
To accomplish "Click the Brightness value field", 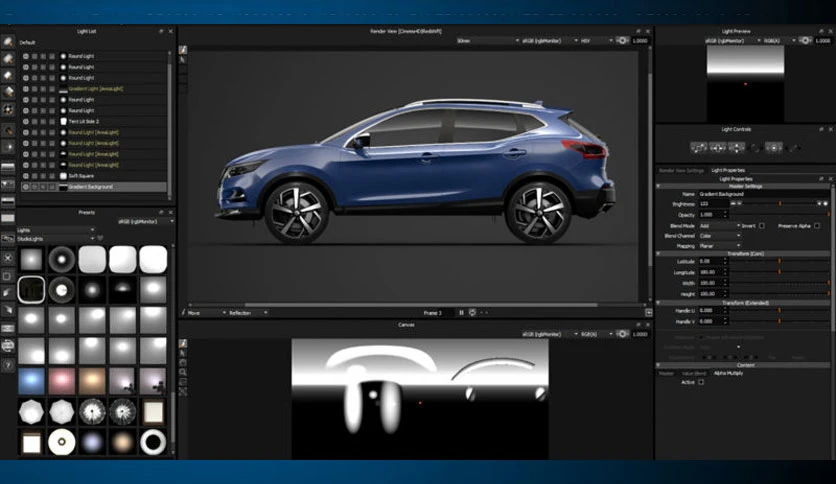I will click(x=713, y=204).
